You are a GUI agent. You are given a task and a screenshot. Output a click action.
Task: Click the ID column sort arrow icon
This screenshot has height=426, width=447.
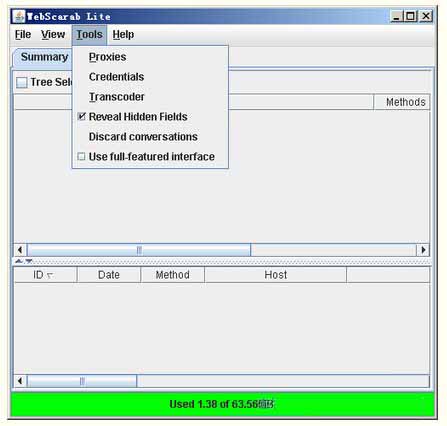[50, 276]
